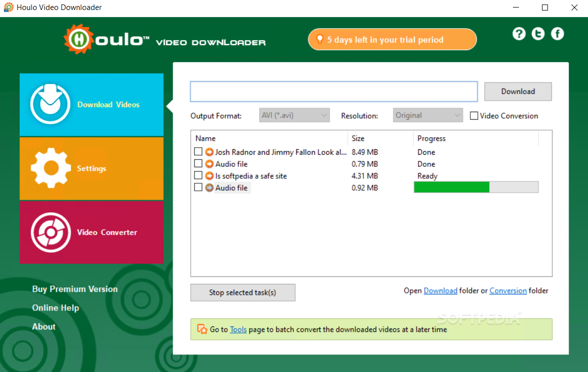The image size is (588, 372).
Task: Open the About entry
Action: pos(44,326)
